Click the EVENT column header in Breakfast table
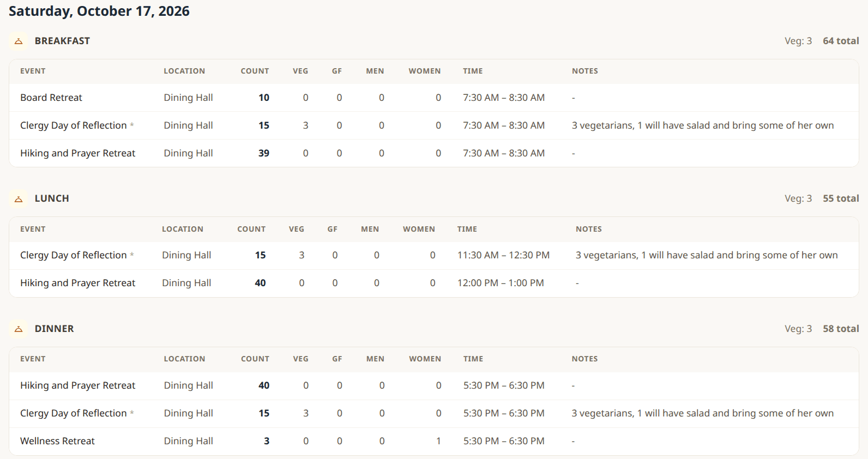868x459 pixels. click(x=33, y=71)
